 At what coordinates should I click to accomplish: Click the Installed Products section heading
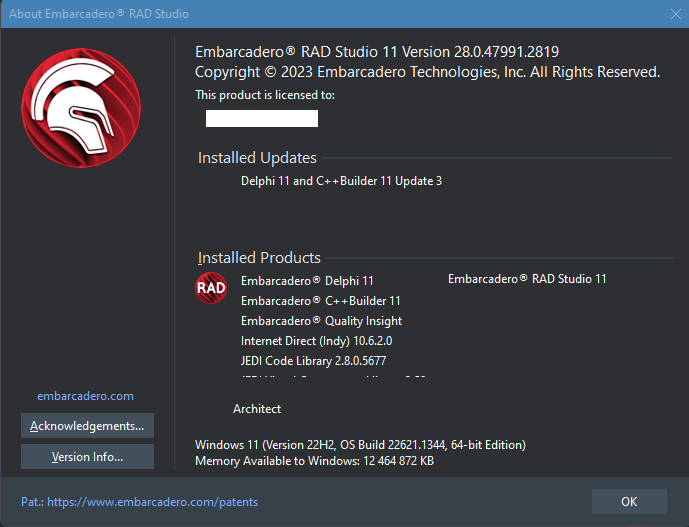click(259, 258)
